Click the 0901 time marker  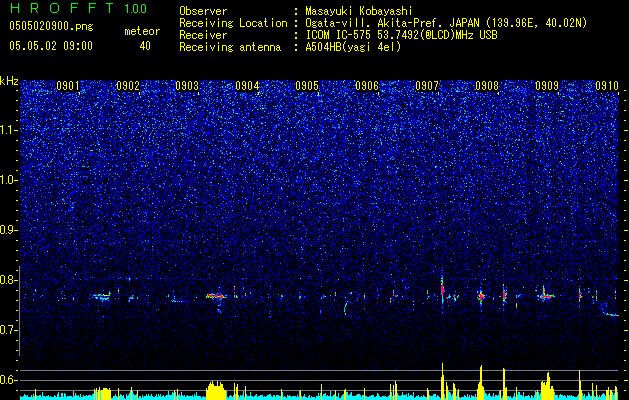(x=68, y=86)
